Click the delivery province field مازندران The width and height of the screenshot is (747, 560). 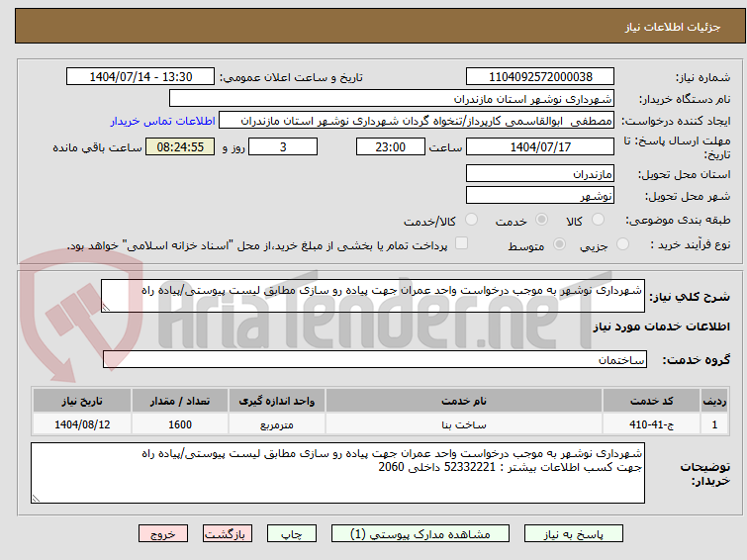click(540, 173)
